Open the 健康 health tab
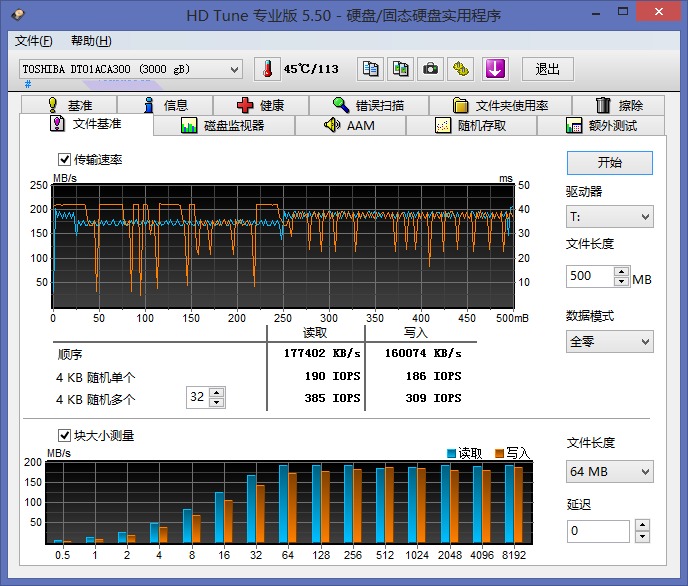Viewport: 688px width, 586px height. [x=260, y=105]
